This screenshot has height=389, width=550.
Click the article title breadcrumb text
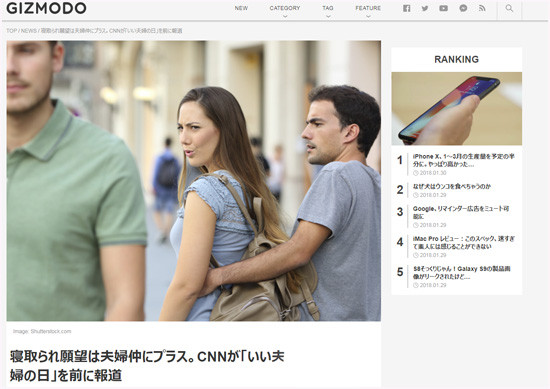(x=112, y=31)
